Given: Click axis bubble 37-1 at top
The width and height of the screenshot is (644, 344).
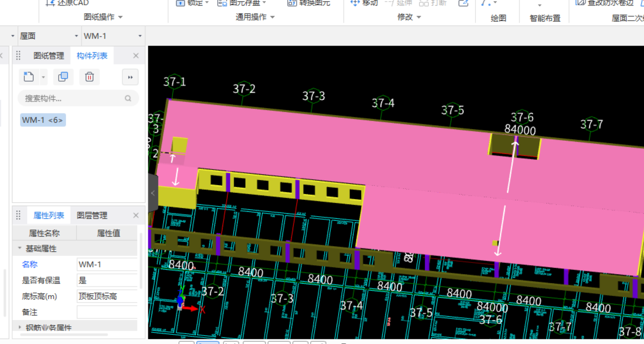Looking at the screenshot, I should click(x=174, y=82).
